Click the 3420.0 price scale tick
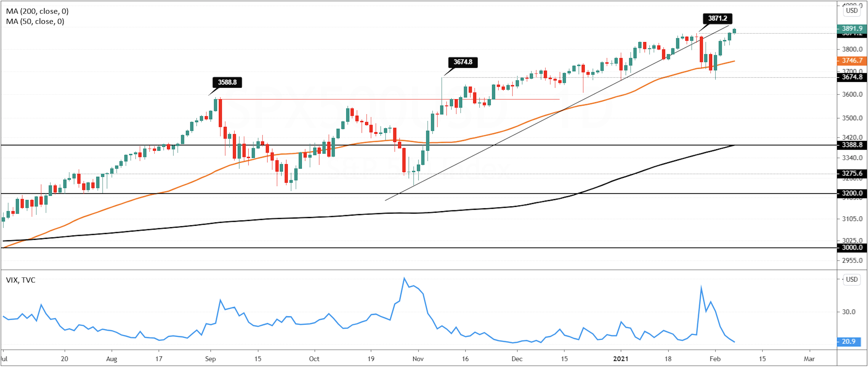Screen dimensions: 868x367 click(852, 137)
